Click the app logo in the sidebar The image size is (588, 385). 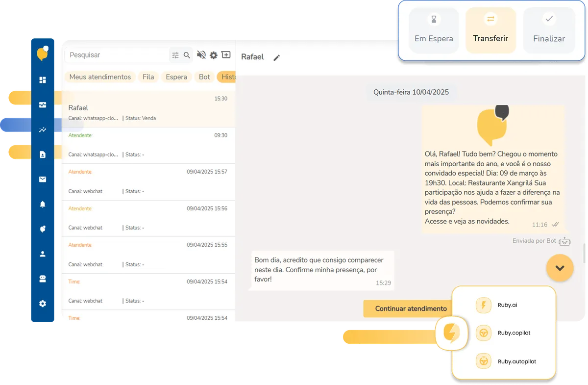coord(43,53)
